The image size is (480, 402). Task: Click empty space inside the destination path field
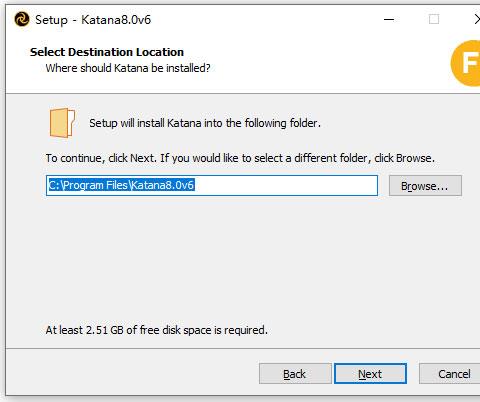287,185
